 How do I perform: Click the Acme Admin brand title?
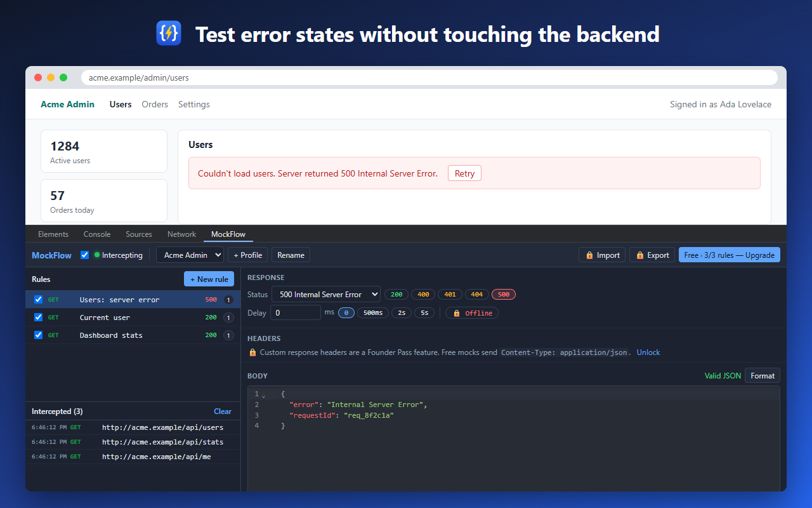click(x=67, y=104)
